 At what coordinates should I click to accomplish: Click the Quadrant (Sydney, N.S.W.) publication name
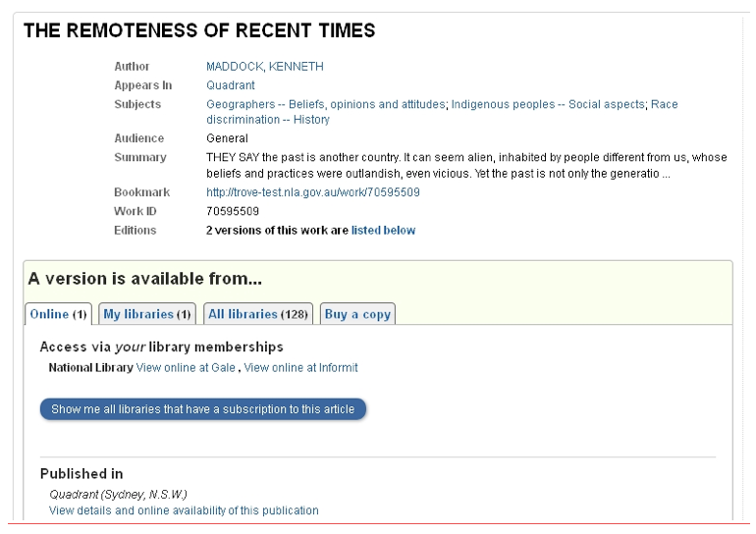(118, 494)
